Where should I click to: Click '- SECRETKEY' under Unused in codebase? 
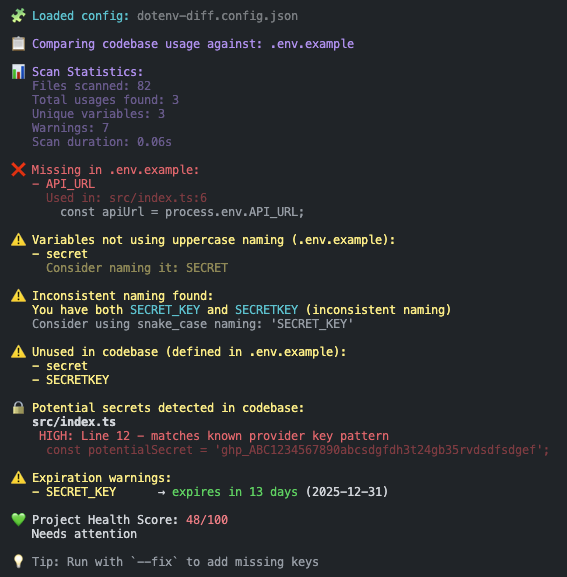(x=70, y=380)
